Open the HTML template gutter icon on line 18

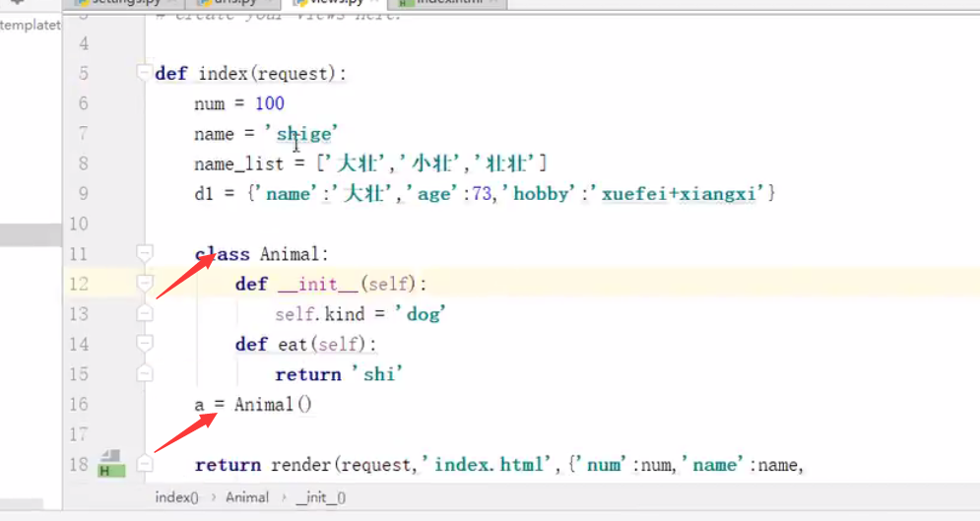[x=112, y=465]
